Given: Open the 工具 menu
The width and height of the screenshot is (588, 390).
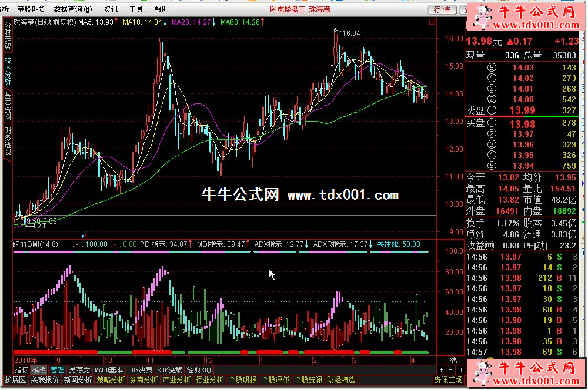Looking at the screenshot, I should [x=136, y=9].
